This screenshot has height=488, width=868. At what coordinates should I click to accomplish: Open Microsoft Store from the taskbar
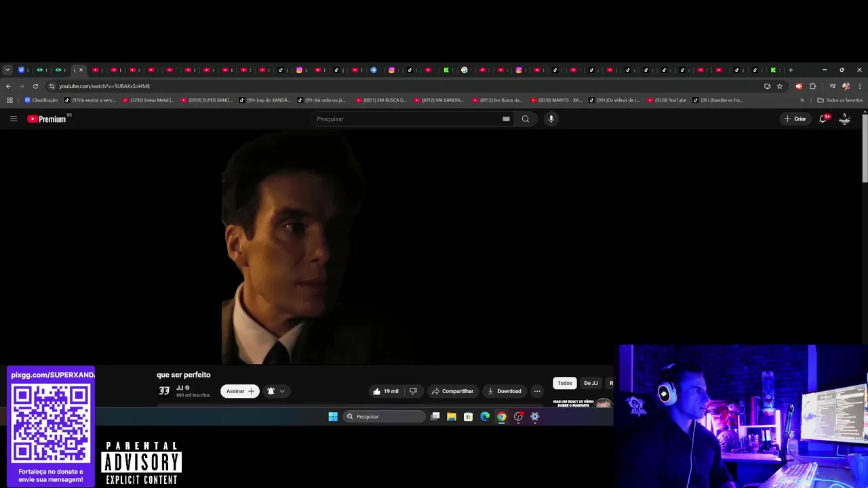(x=468, y=416)
